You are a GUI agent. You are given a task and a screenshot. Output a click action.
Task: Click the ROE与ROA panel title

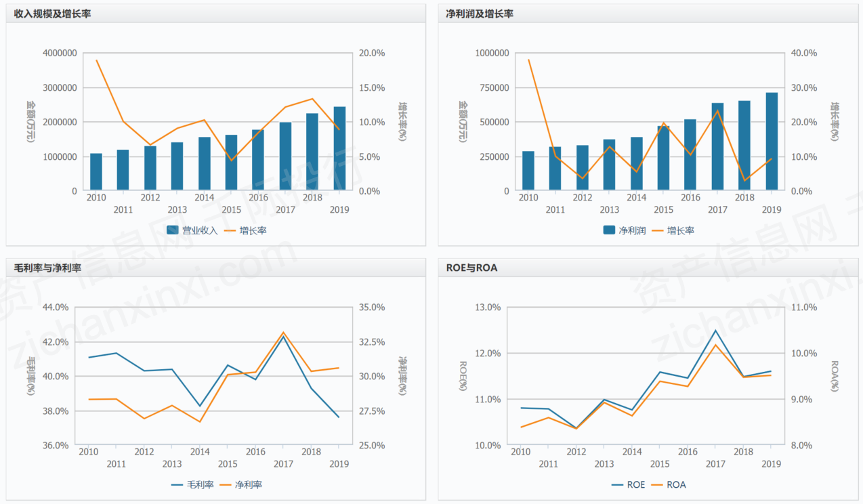tap(471, 268)
